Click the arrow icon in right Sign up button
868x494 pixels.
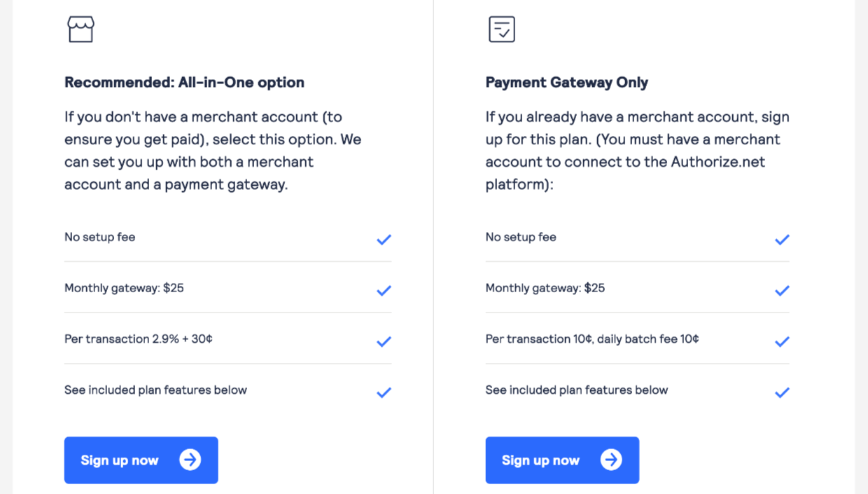click(x=612, y=460)
